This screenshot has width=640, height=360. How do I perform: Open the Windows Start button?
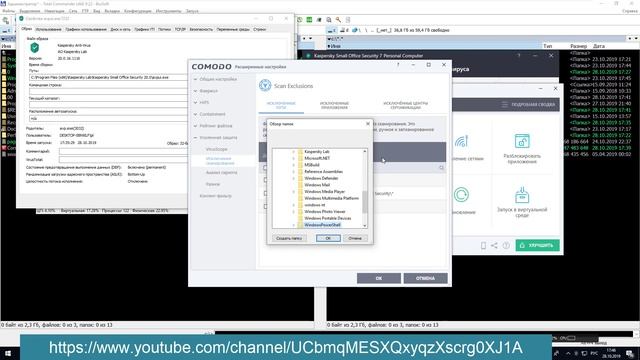tap(8, 353)
